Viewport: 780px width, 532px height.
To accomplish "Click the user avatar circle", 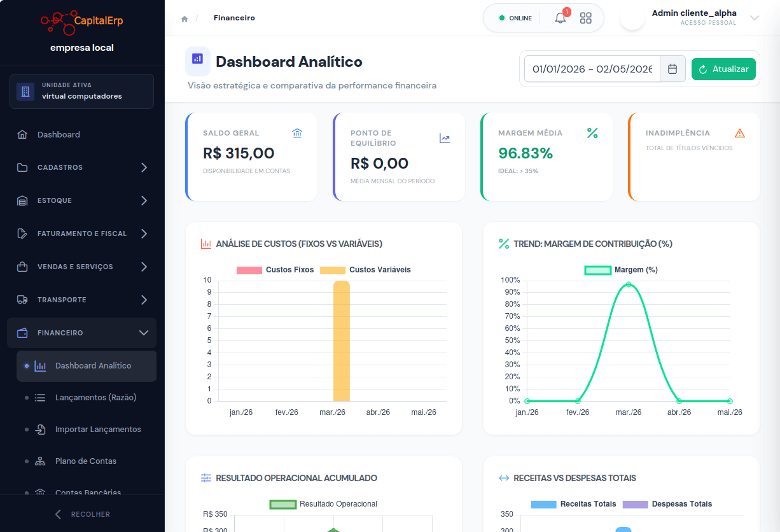I will pos(632,18).
